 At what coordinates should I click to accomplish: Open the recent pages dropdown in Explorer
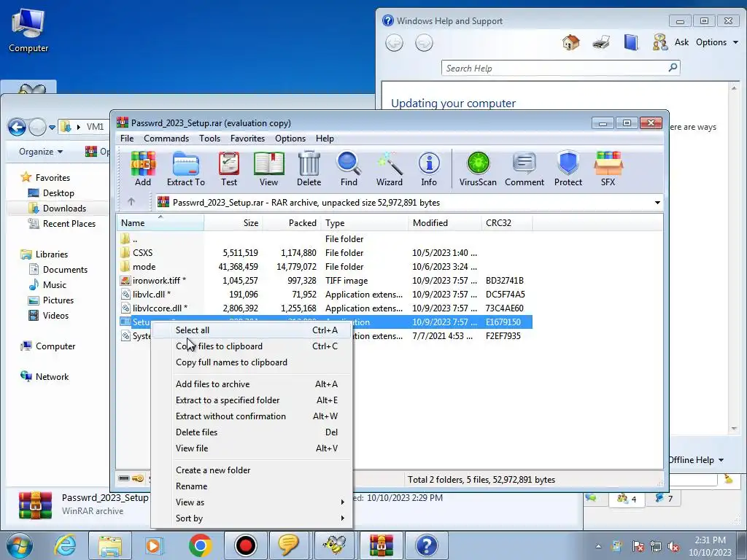click(x=52, y=128)
